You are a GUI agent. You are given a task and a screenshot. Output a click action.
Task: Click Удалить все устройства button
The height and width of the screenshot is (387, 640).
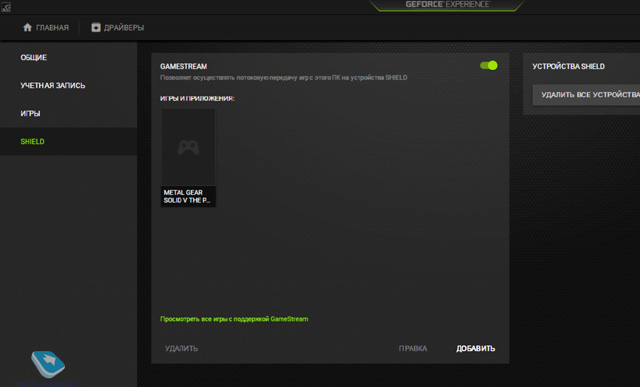click(x=587, y=95)
